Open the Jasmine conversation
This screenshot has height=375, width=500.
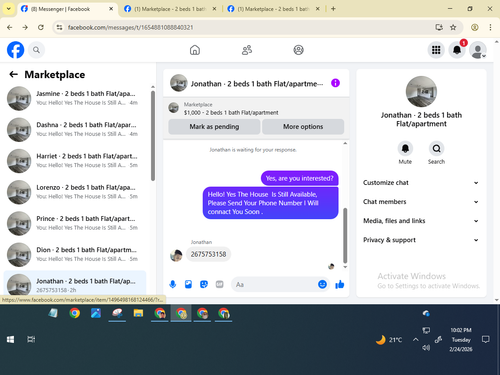point(75,98)
